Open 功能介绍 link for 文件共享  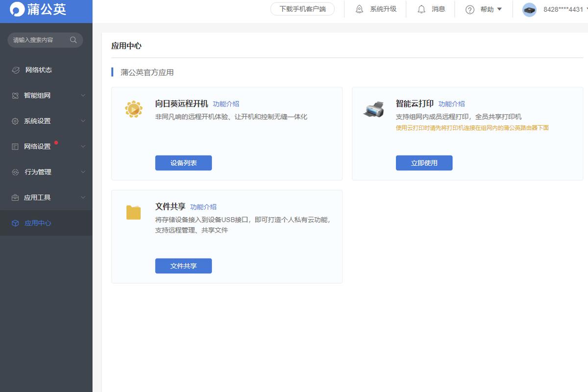[202, 207]
